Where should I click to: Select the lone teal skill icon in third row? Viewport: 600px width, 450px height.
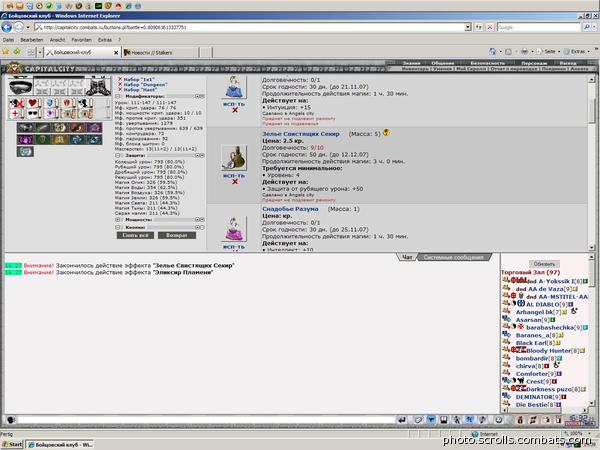(x=25, y=152)
